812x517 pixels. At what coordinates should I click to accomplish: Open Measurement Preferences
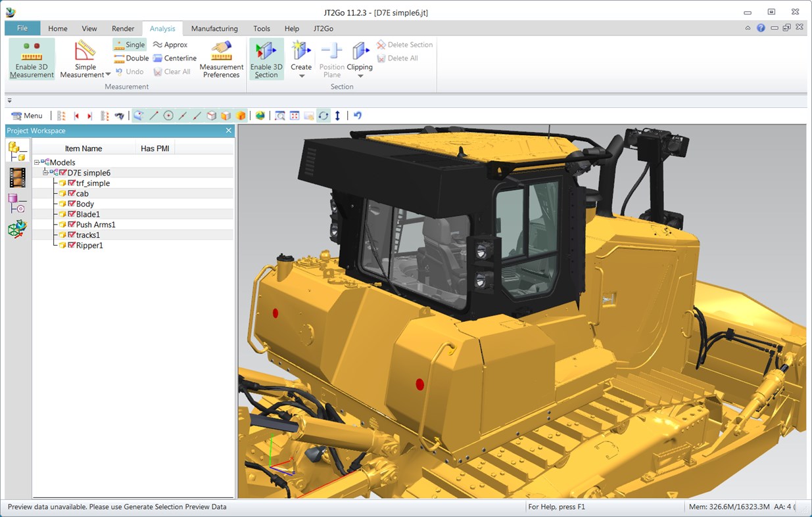click(221, 59)
